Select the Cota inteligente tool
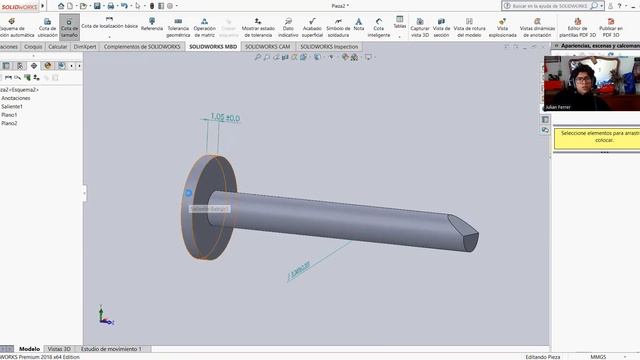 [379, 27]
